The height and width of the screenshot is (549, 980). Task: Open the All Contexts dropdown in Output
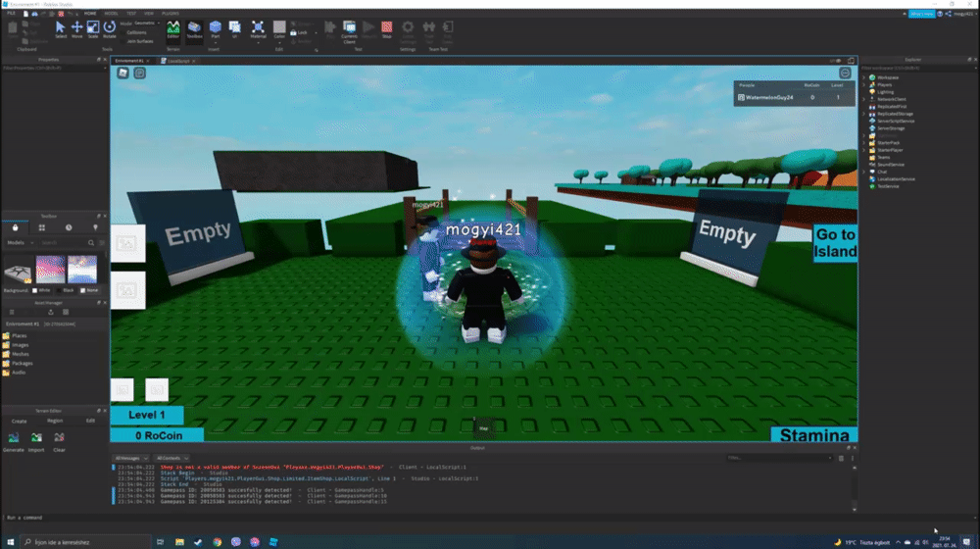coord(171,459)
